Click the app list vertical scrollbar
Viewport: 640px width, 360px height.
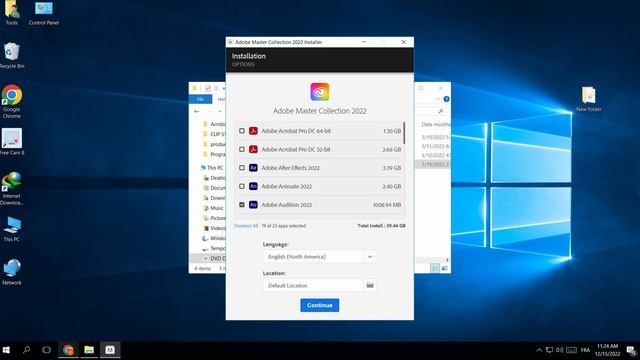[x=404, y=133]
